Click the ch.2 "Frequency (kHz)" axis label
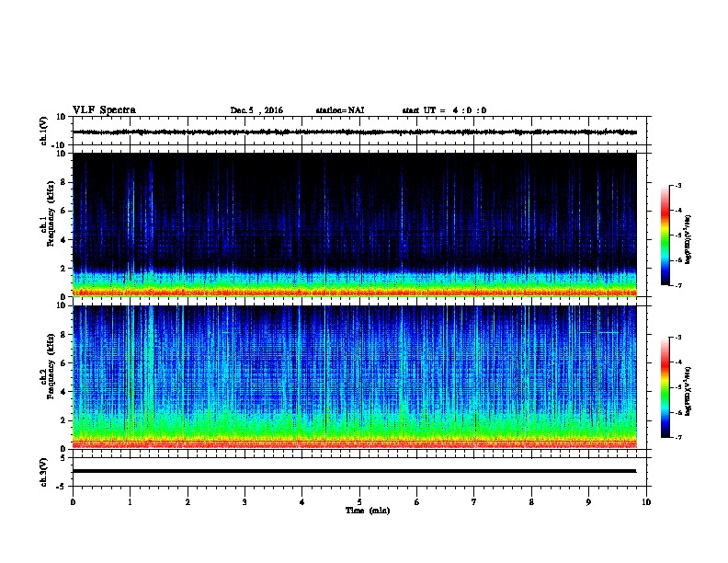Viewport: 728px width, 563px height. tap(51, 366)
